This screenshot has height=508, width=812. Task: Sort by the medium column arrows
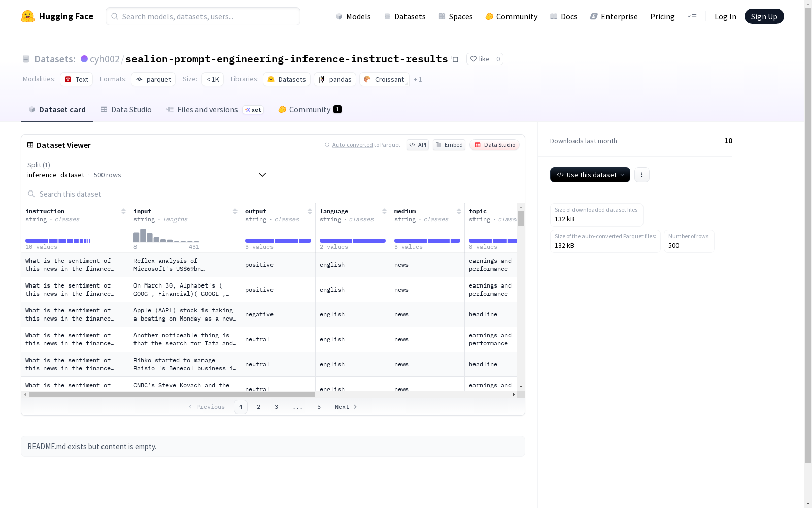[x=459, y=211]
